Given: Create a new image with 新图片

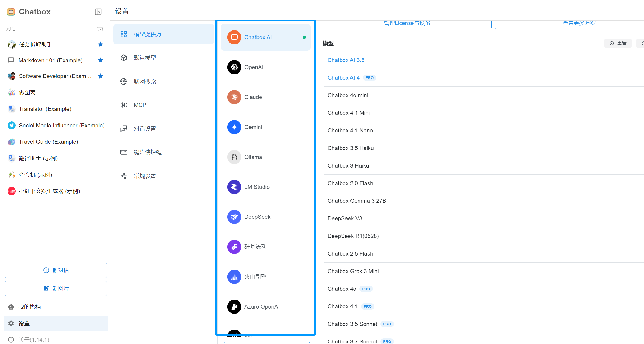Looking at the screenshot, I should (x=56, y=288).
